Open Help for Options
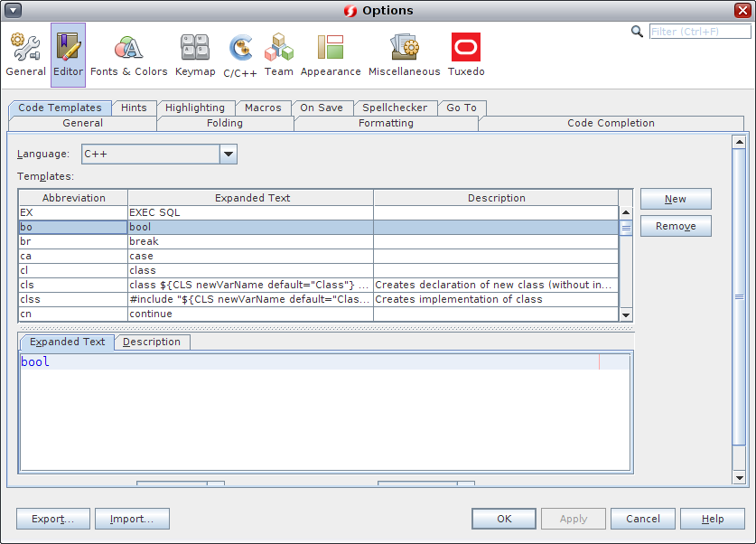This screenshot has height=544, width=756. point(712,519)
